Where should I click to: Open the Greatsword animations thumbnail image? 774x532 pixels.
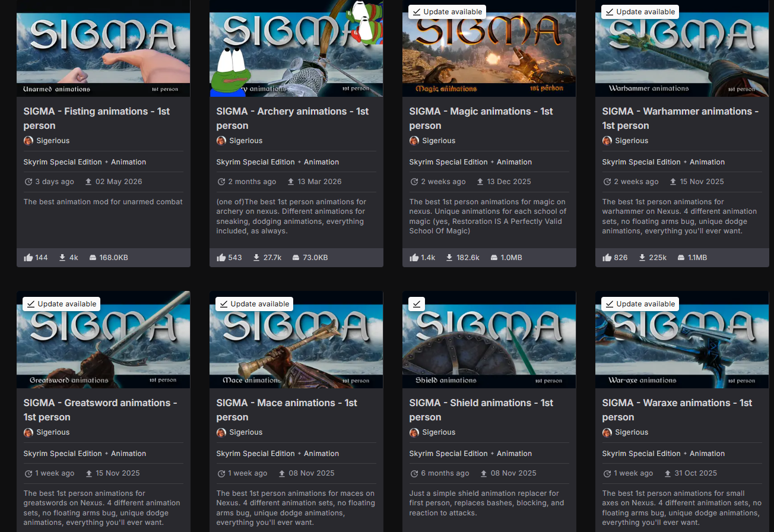(103, 340)
